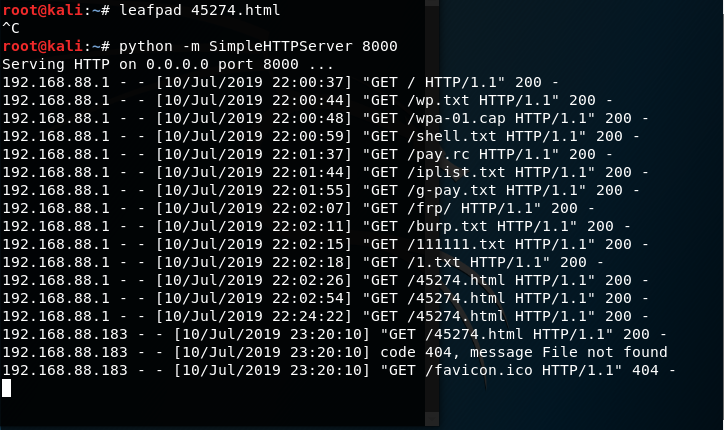Click the python SimpleHTTPServer 8000 command
Image resolution: width=724 pixels, height=430 pixels.
(258, 46)
